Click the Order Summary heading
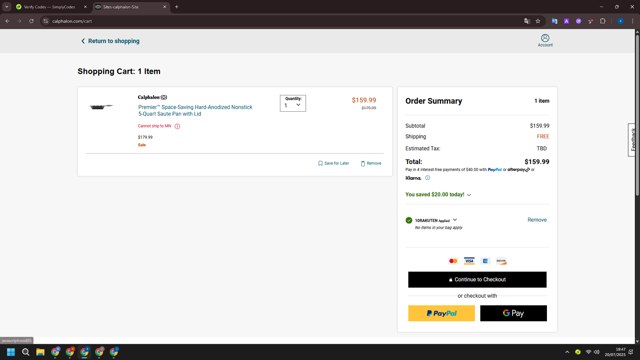 tap(433, 101)
